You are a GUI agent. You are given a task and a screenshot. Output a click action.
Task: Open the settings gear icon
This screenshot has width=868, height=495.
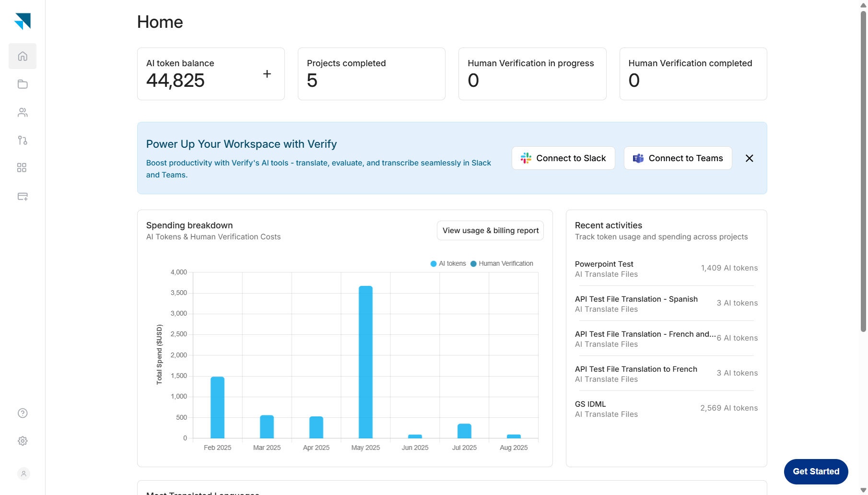coord(23,441)
